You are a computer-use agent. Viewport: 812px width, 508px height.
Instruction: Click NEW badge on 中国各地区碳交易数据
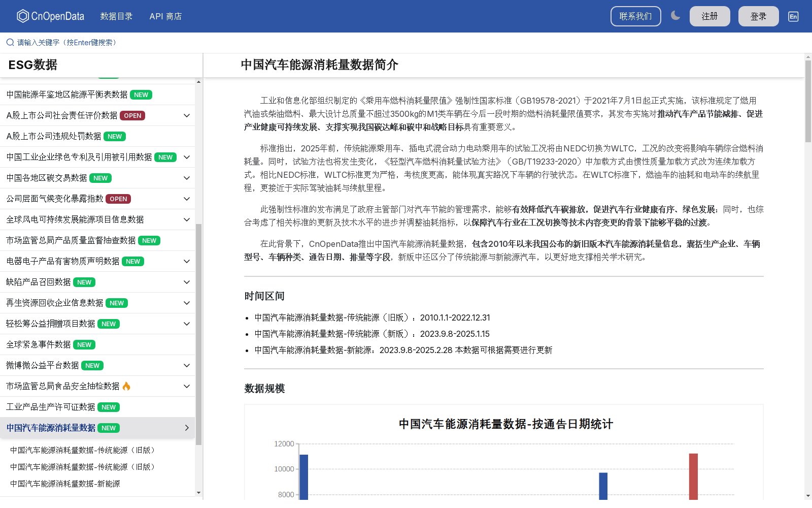(100, 178)
